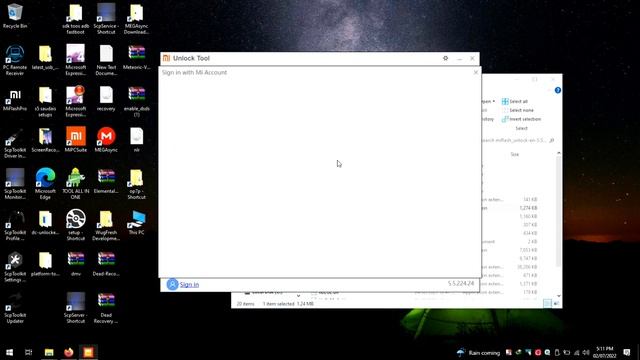The width and height of the screenshot is (640, 360).
Task: Click the version number 5.5.224.24 text
Action: (461, 283)
